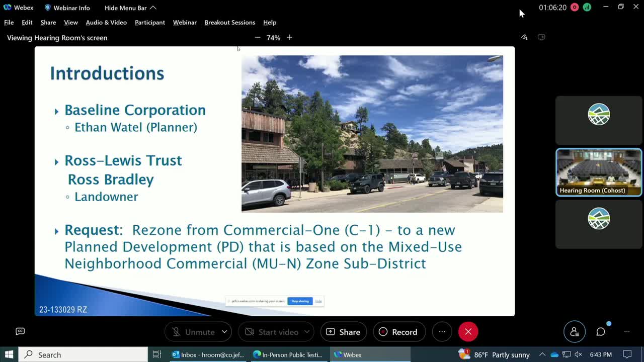Click the Share button
The width and height of the screenshot is (644, 362).
(343, 331)
